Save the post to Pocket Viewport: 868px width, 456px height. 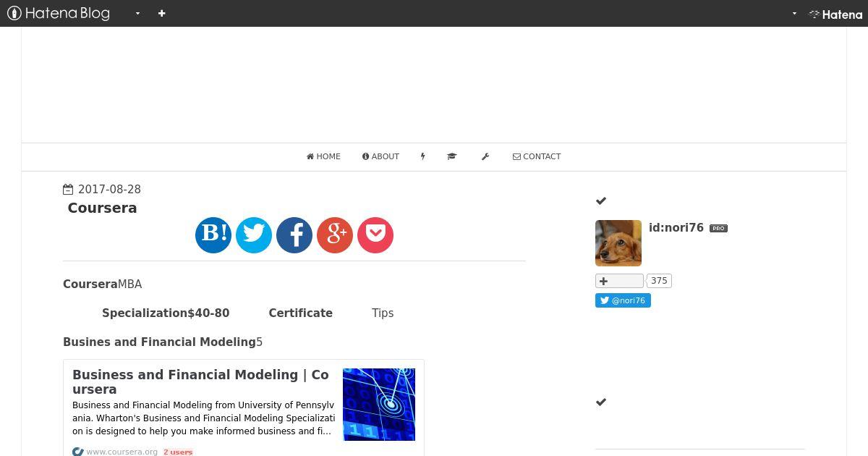tap(375, 235)
